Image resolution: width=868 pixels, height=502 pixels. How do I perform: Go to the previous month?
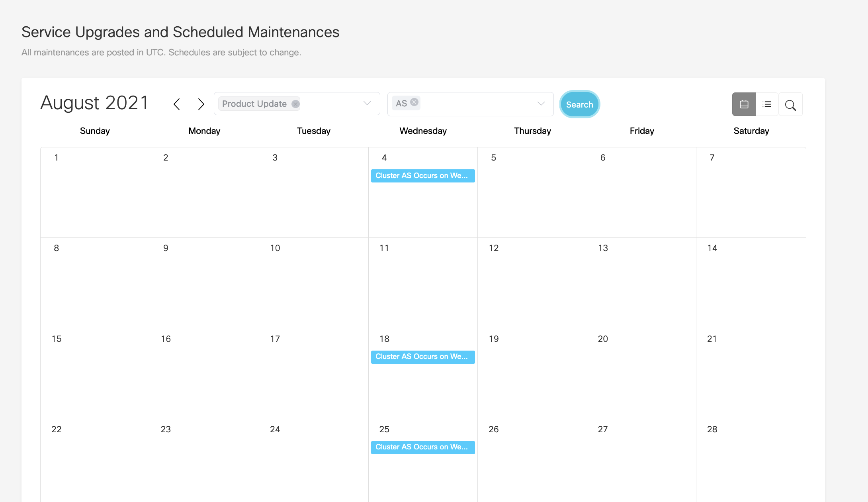177,104
